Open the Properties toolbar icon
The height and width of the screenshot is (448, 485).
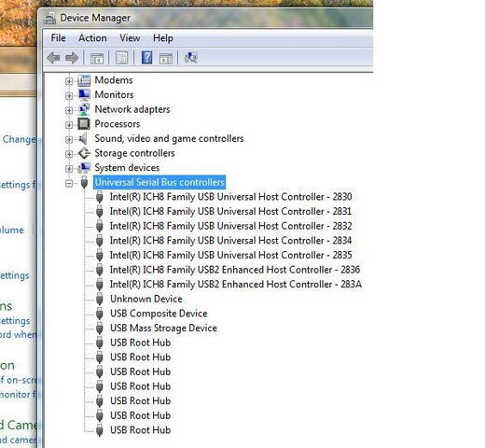[x=121, y=58]
